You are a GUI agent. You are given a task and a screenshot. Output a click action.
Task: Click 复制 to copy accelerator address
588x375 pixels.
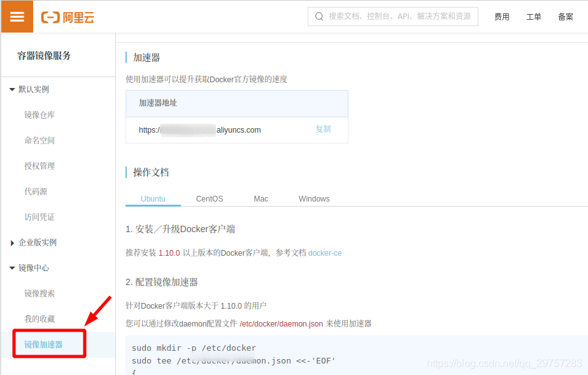pos(323,129)
